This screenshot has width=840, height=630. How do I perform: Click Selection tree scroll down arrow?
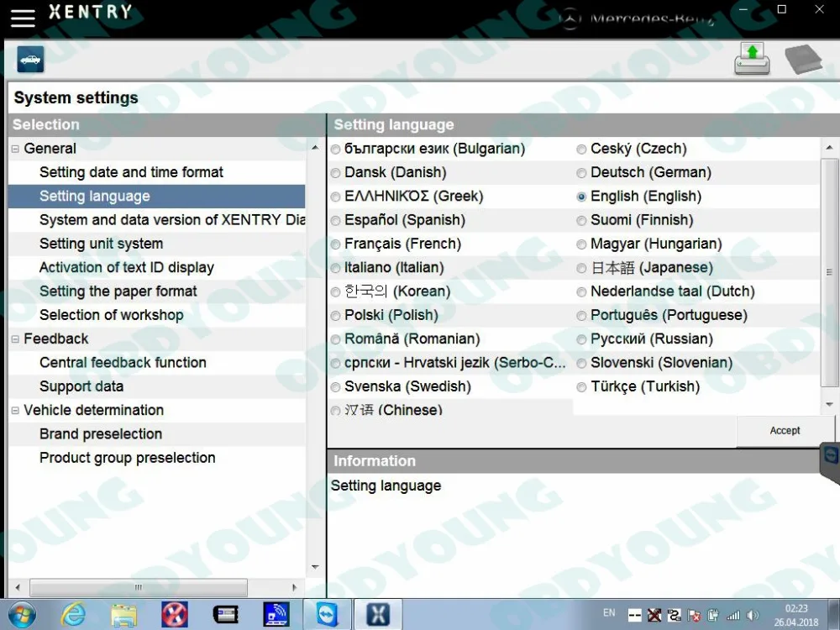click(x=315, y=567)
